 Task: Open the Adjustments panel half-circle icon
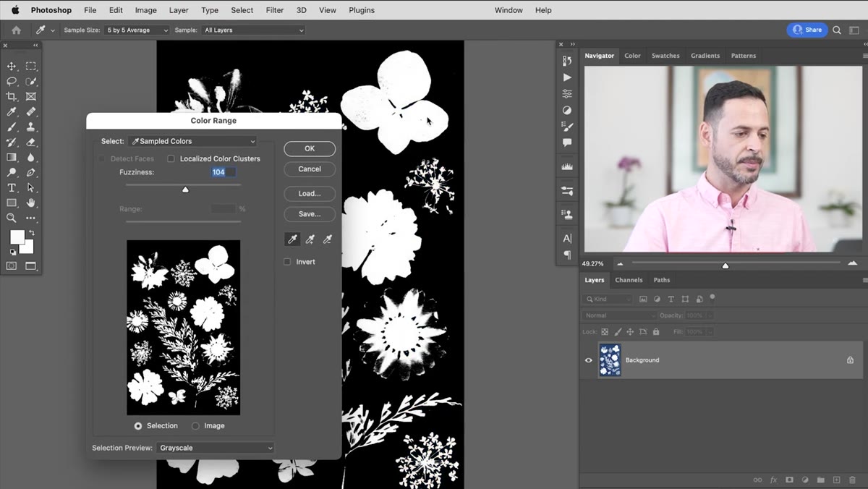[x=567, y=111]
